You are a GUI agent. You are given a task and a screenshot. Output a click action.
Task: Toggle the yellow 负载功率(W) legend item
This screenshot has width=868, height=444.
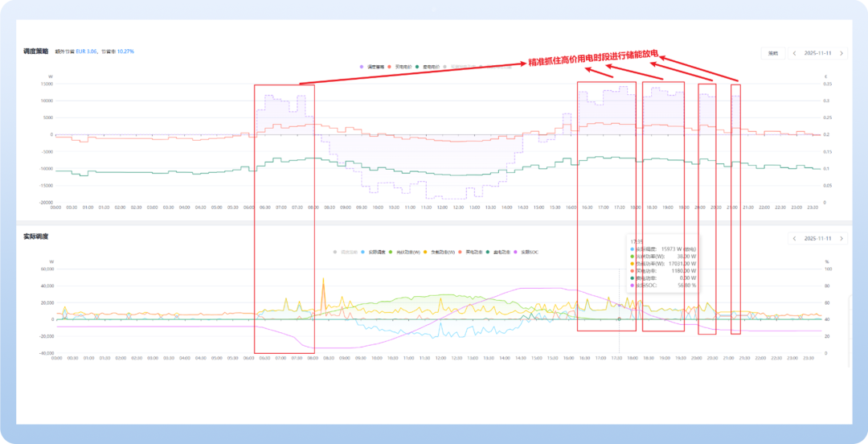tap(440, 252)
